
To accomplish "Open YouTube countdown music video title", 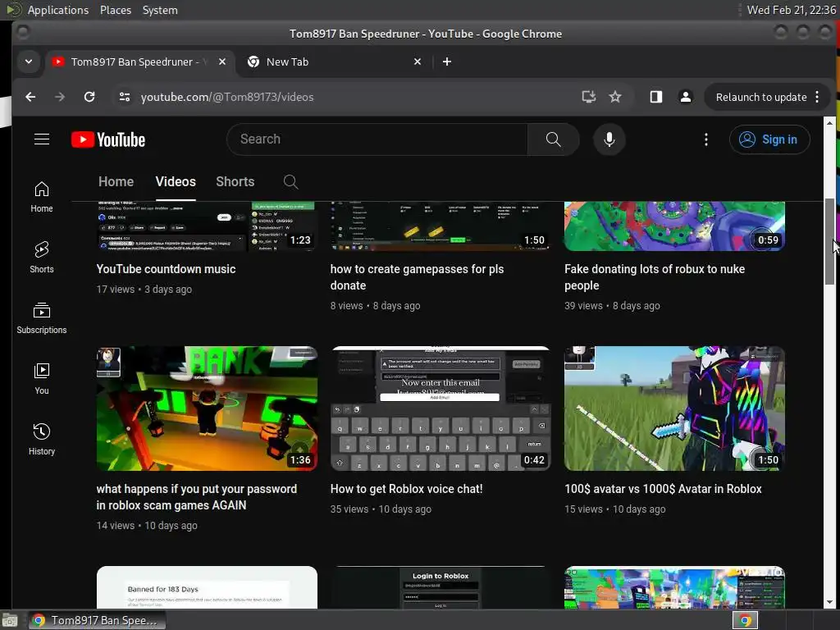I will pyautogui.click(x=166, y=269).
